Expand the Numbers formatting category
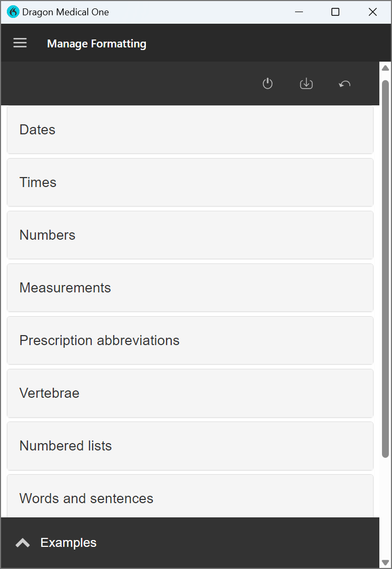Viewport: 392px width, 569px height. (190, 235)
